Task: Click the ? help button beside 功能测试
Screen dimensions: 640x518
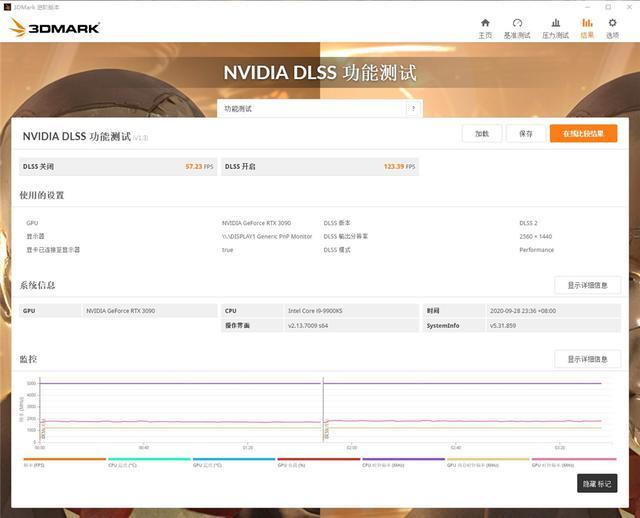Action: point(413,109)
